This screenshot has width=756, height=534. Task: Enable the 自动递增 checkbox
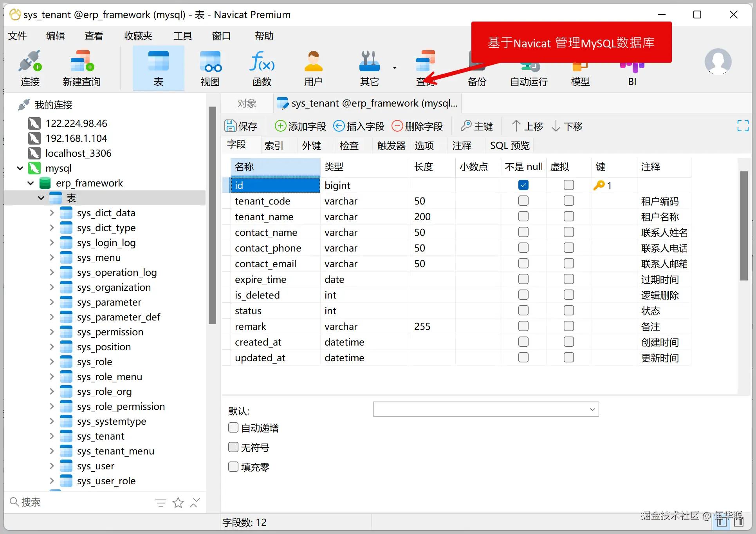[x=233, y=427]
